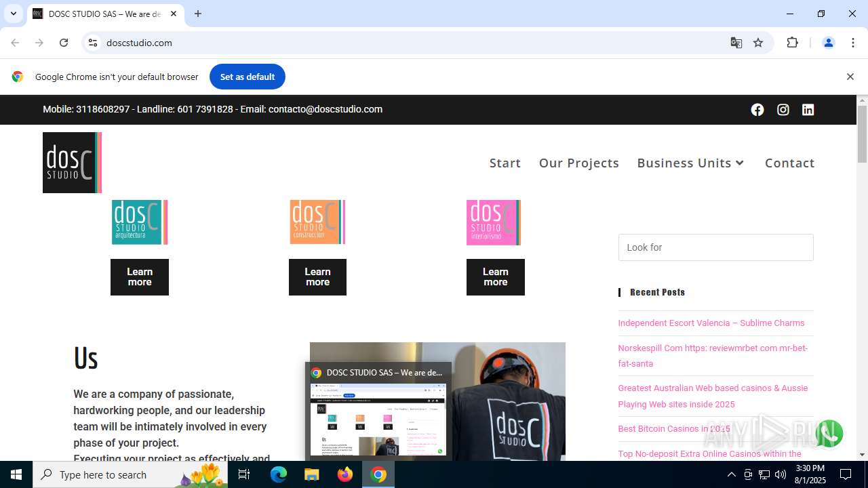Click the page vertical scrollbar thumb
Viewport: 868px width, 488px height.
862,134
